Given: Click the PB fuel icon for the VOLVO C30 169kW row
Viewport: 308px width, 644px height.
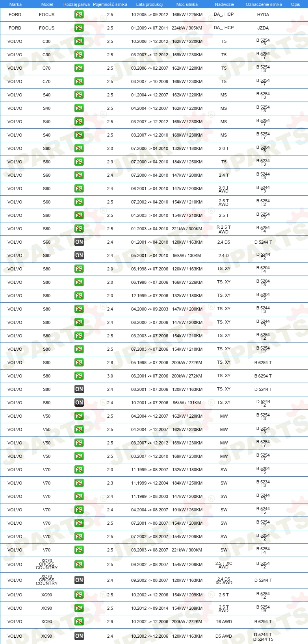Looking at the screenshot, I should (79, 55).
